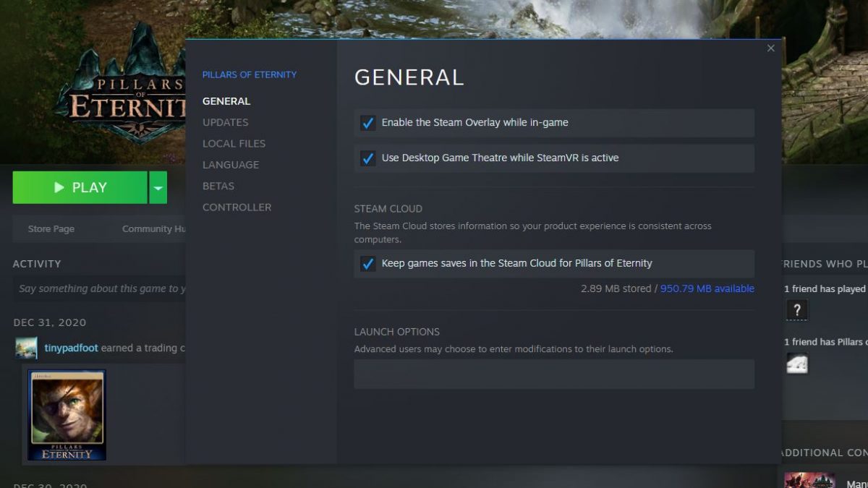
Task: Click the avatar under '1 friend has Pillars'
Action: point(796,364)
